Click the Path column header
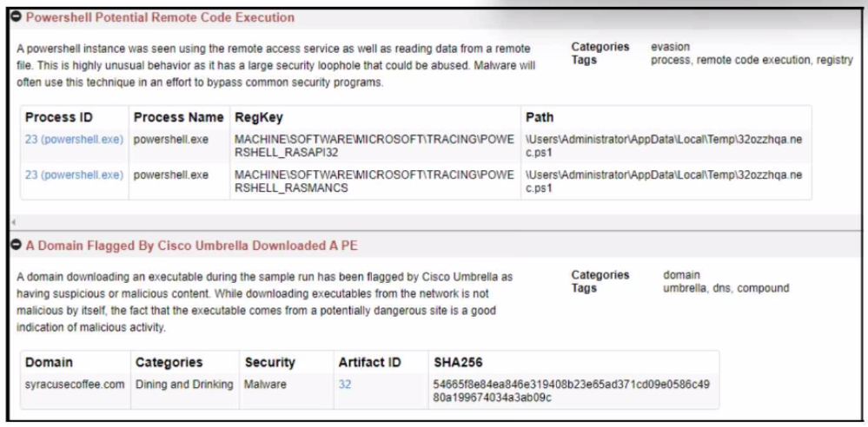The width and height of the screenshot is (868, 427). [540, 117]
